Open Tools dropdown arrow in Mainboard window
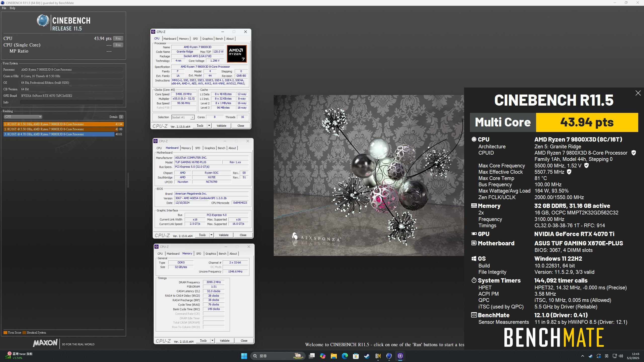 click(x=211, y=235)
